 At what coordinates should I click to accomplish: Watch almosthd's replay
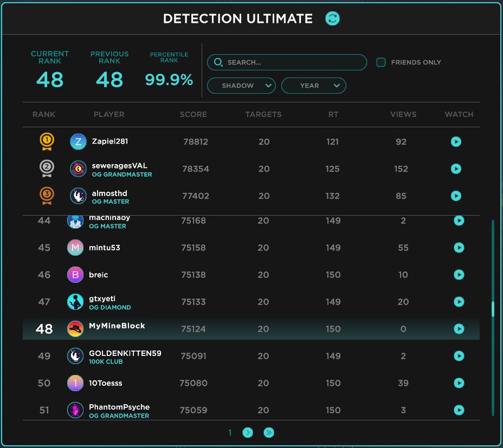(456, 196)
